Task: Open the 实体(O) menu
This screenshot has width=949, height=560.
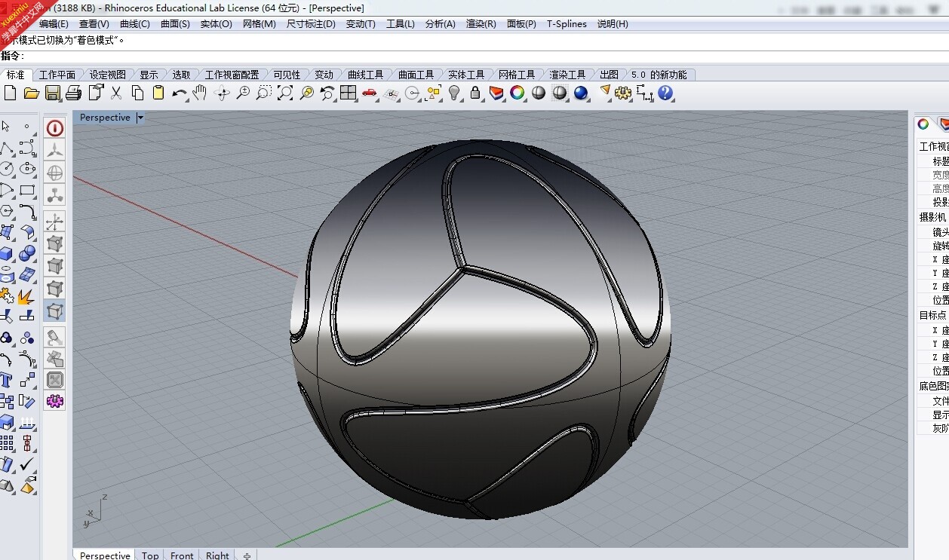Action: pyautogui.click(x=217, y=23)
